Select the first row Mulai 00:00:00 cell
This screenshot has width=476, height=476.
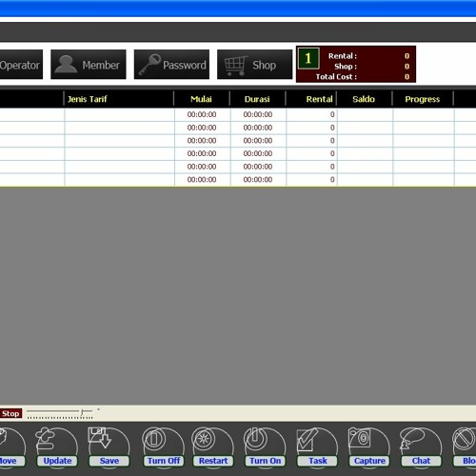click(202, 114)
